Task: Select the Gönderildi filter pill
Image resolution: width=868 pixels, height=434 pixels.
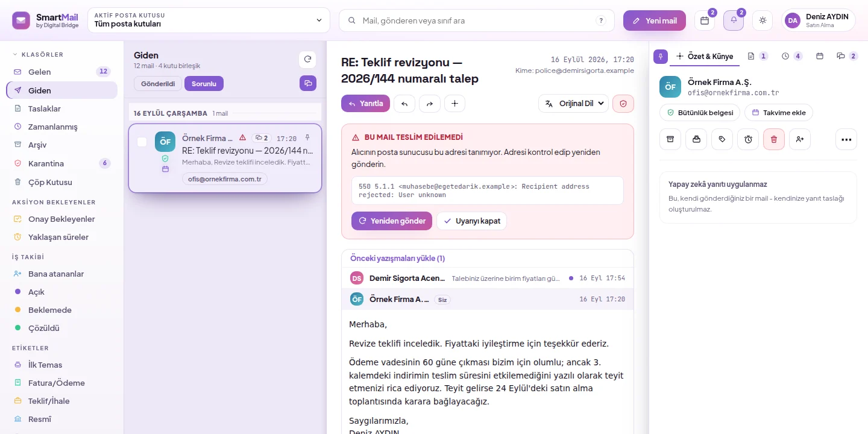Action: click(x=158, y=84)
